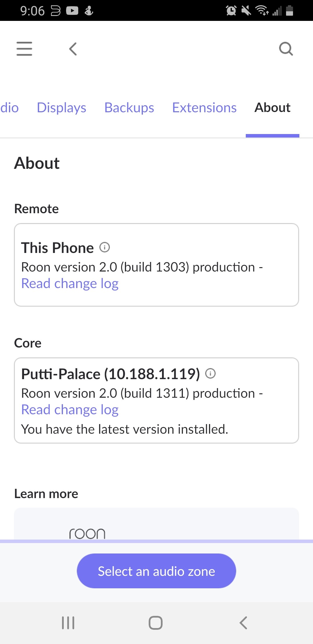Open the search icon
The image size is (313, 644).
click(x=286, y=49)
